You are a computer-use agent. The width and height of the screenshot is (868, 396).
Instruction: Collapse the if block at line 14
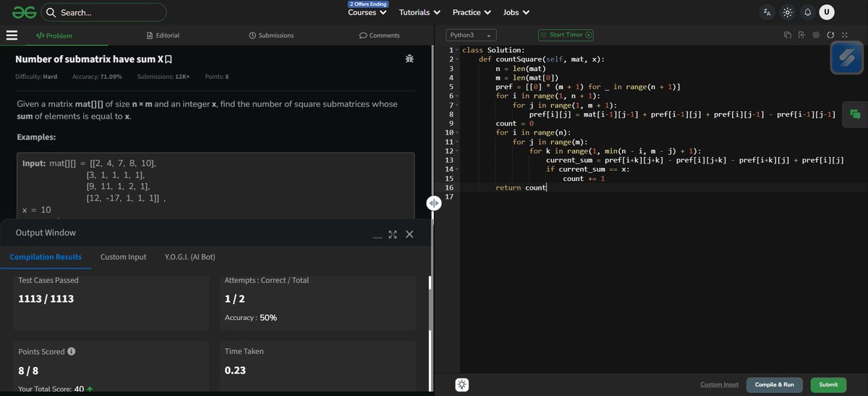[x=456, y=169]
